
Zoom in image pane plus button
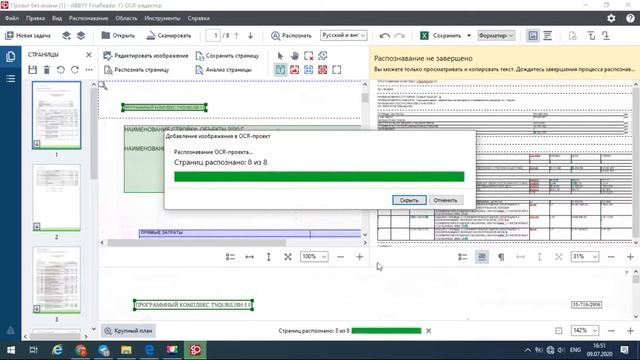pyautogui.click(x=360, y=257)
